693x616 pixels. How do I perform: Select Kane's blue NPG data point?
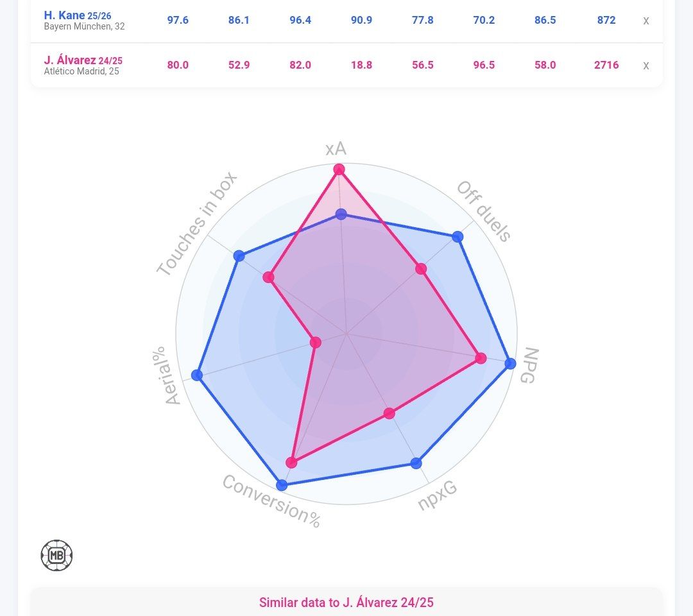pos(510,364)
